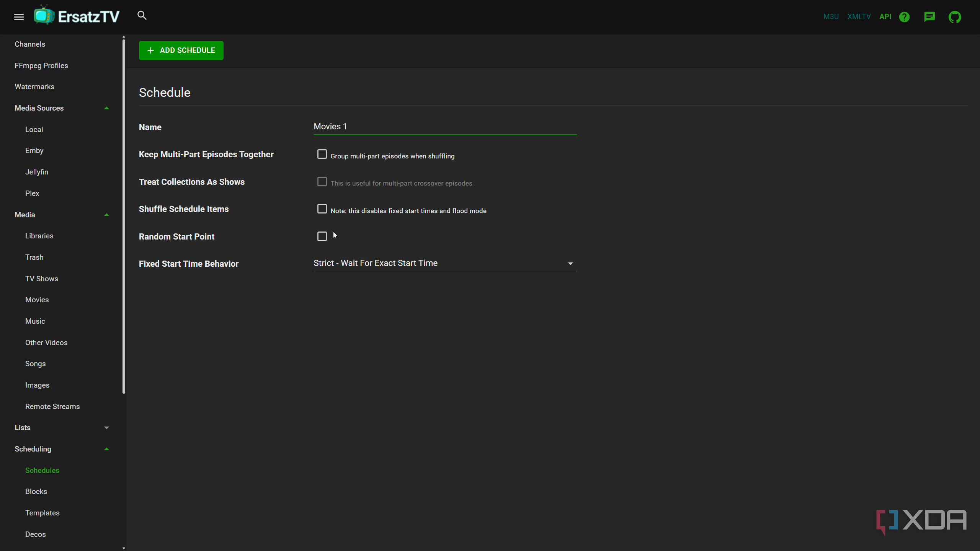Enable Group multi-part episodes when shuffling
The width and height of the screenshot is (980, 551).
tap(322, 154)
